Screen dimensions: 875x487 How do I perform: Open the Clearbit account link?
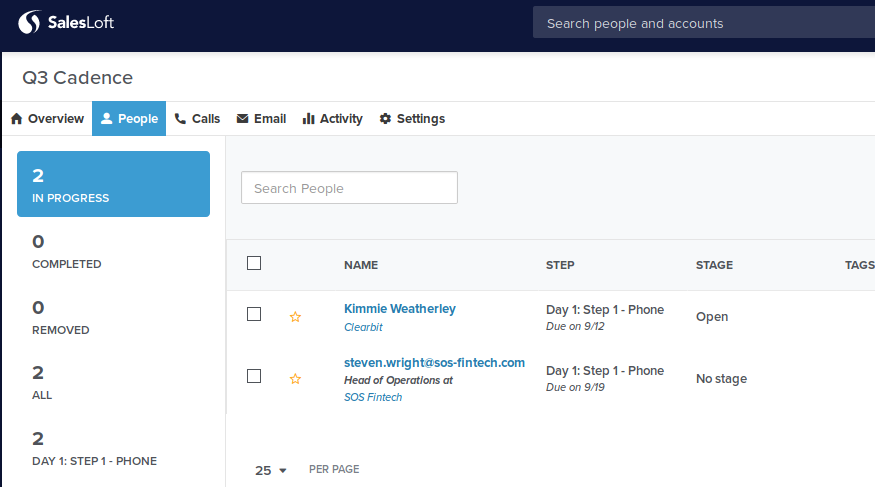[x=363, y=327]
